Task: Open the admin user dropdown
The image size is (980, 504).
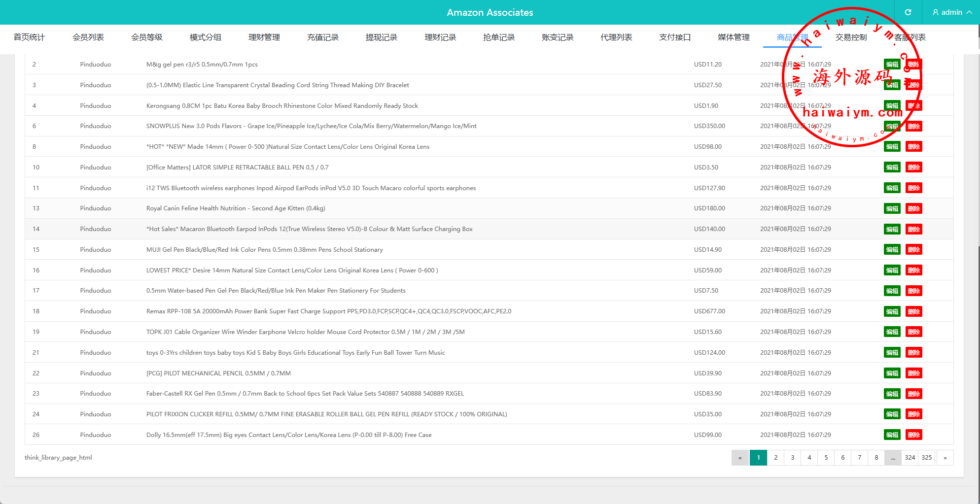Action: point(952,12)
